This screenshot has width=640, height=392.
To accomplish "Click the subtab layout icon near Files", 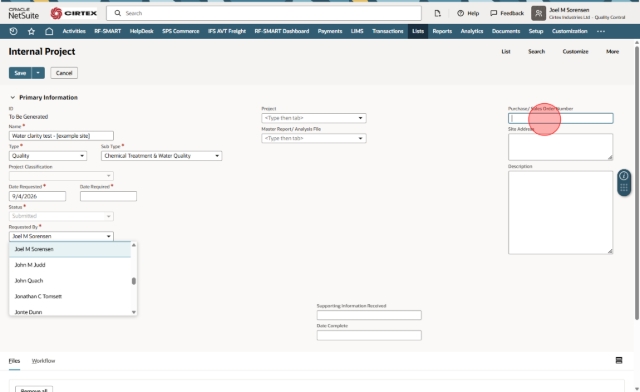I will [619, 360].
